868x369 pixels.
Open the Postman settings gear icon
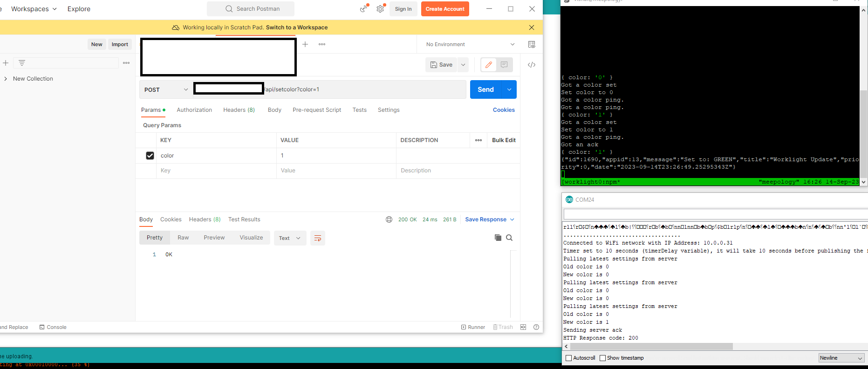click(x=380, y=9)
